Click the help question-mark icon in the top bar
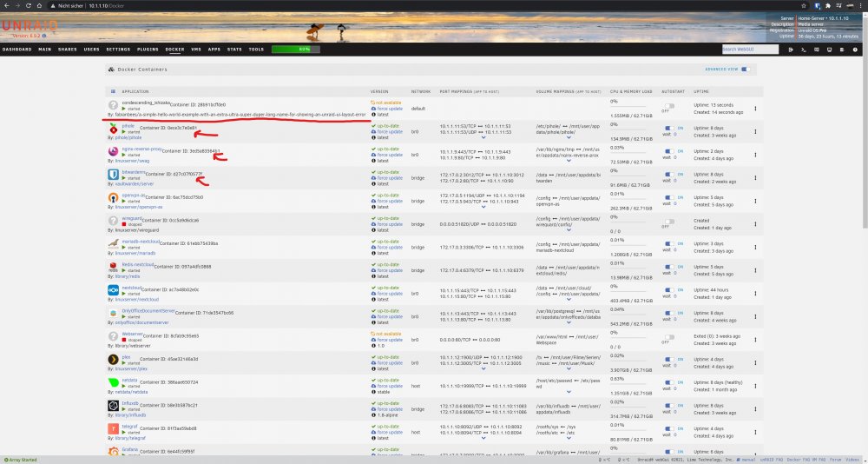This screenshot has height=464, width=868. click(855, 50)
